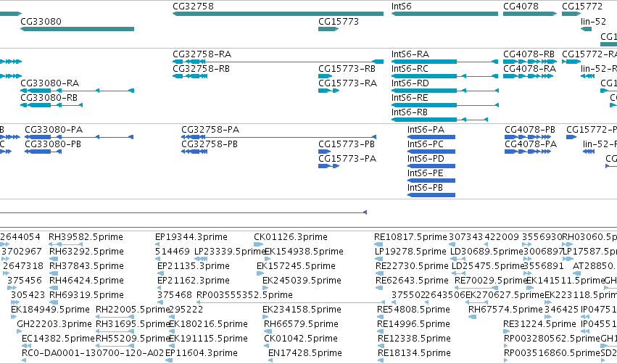This screenshot has width=617, height=364.
Task: Click transcript CG33080-RB
Action: [x=49, y=98]
